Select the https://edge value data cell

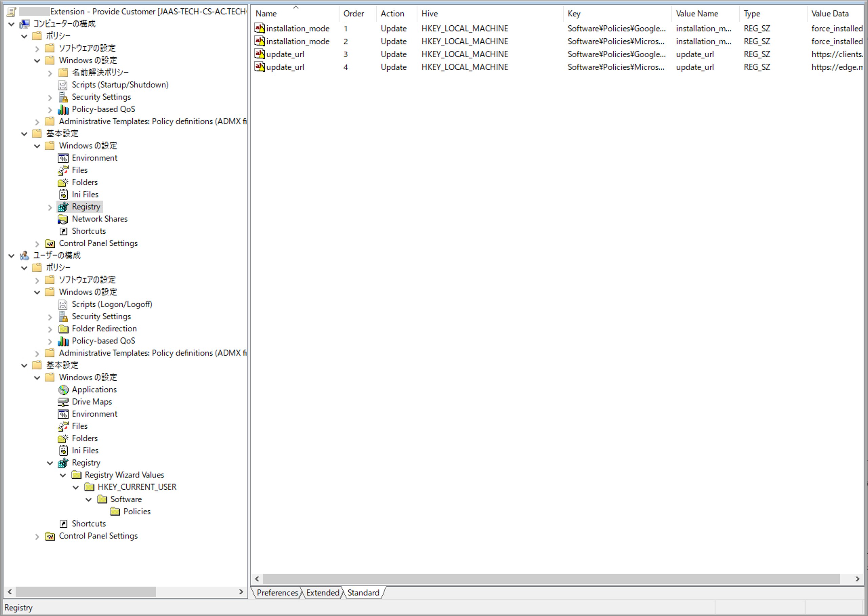(x=837, y=67)
